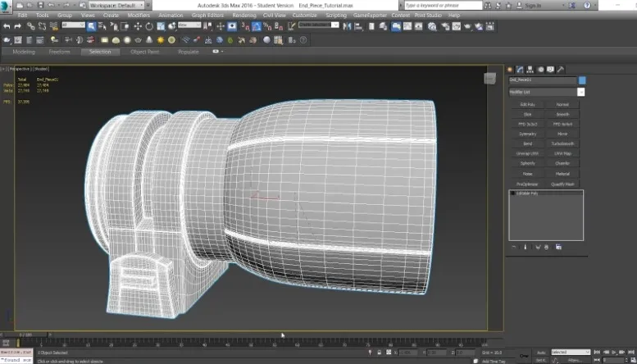Click the Unwrap UVW modifier button
The height and width of the screenshot is (364, 637).
(527, 153)
